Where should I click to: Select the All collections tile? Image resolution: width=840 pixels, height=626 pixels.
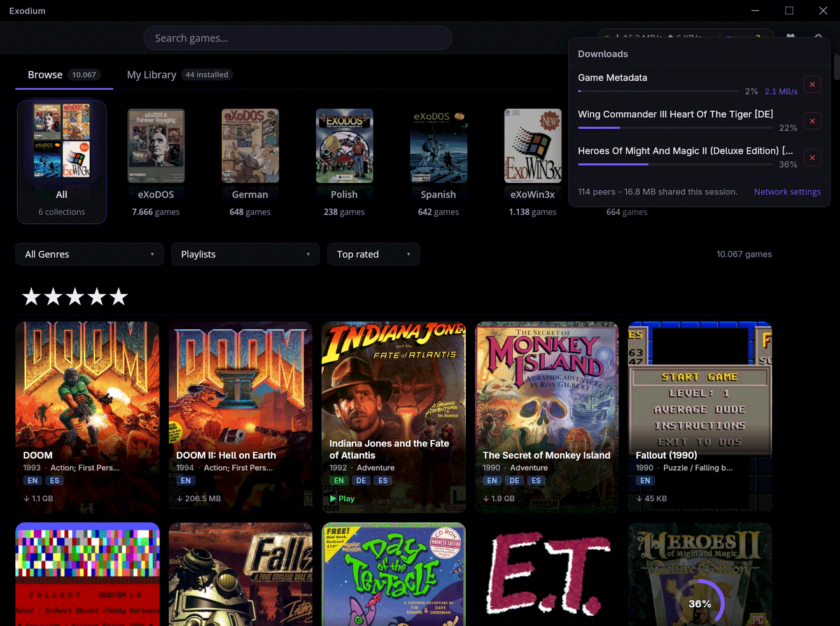coord(62,162)
